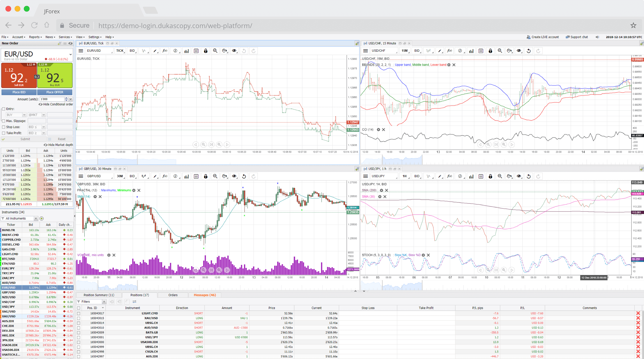Open drawing pencil tool in EUR/USD chart
This screenshot has height=359, width=644.
pos(155,51)
